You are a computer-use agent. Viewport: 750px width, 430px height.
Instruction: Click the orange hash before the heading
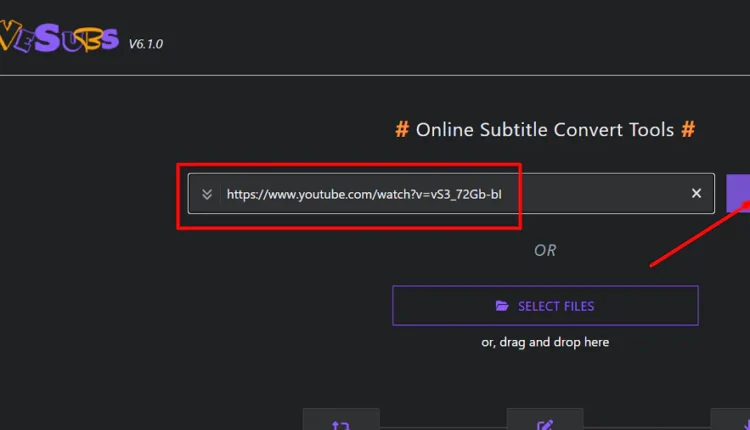click(x=402, y=130)
